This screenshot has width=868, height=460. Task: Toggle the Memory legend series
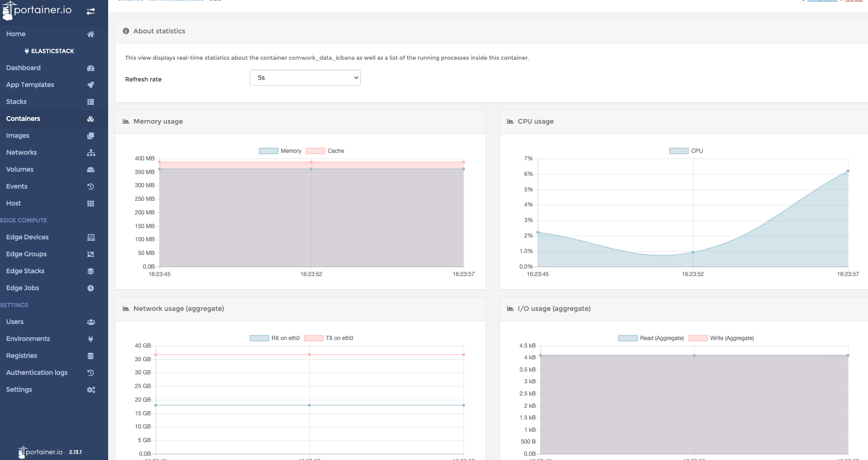click(280, 151)
